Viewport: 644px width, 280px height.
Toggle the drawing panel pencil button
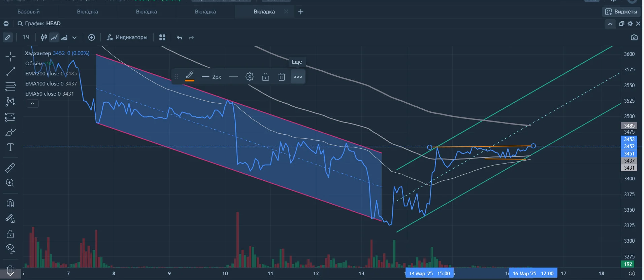tap(8, 37)
